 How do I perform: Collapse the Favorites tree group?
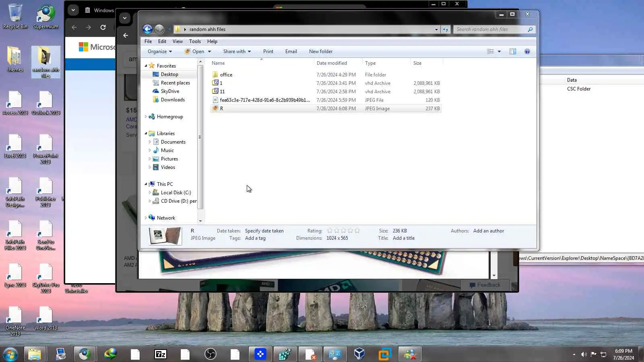(146, 66)
